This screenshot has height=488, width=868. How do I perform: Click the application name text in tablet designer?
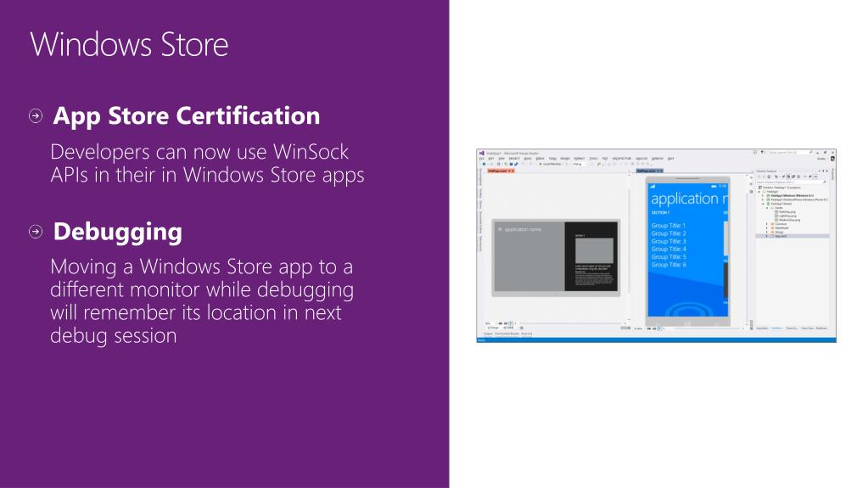(x=524, y=229)
